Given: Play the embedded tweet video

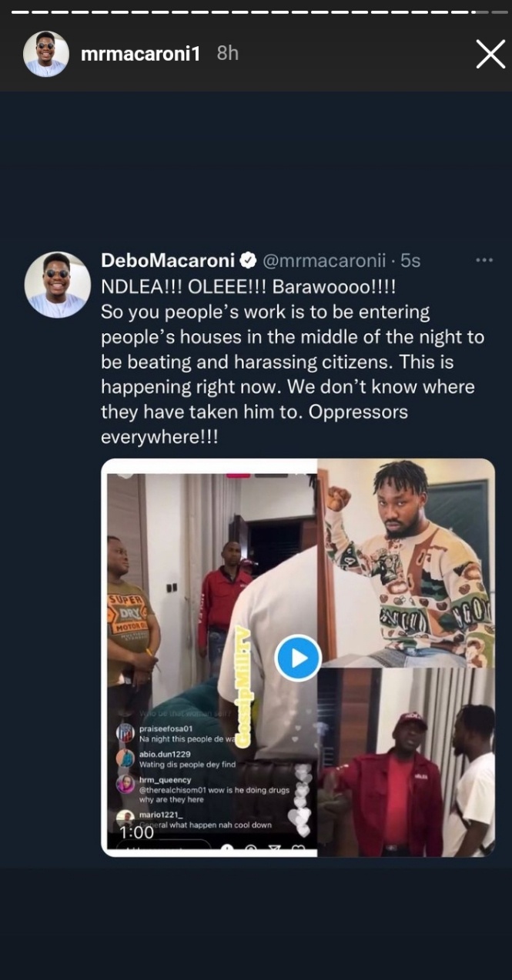Looking at the screenshot, I should [x=298, y=658].
